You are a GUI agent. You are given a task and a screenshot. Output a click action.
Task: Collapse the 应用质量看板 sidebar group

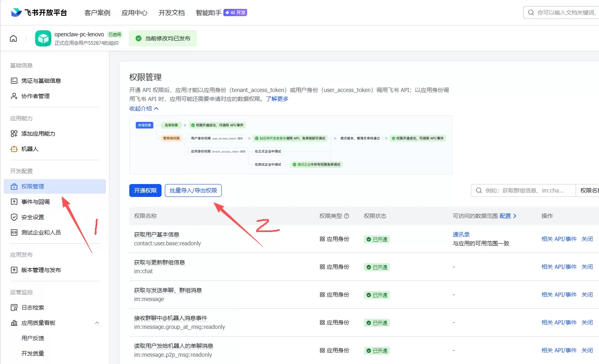(x=97, y=323)
